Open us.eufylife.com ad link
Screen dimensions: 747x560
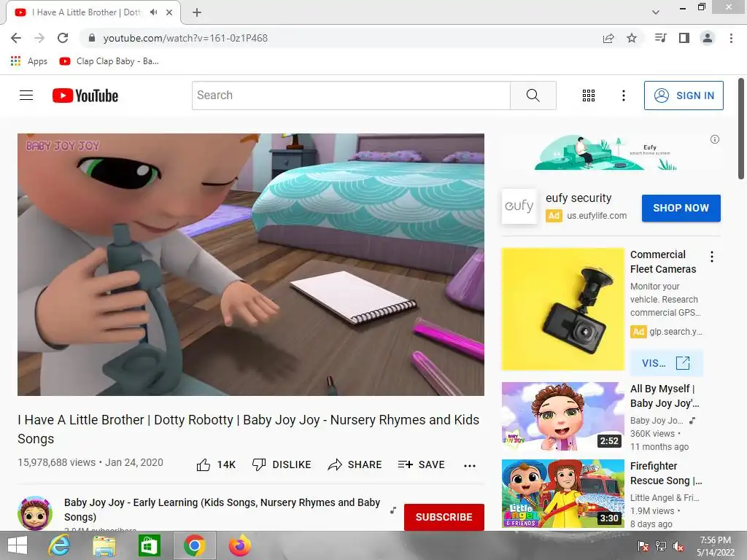(597, 216)
